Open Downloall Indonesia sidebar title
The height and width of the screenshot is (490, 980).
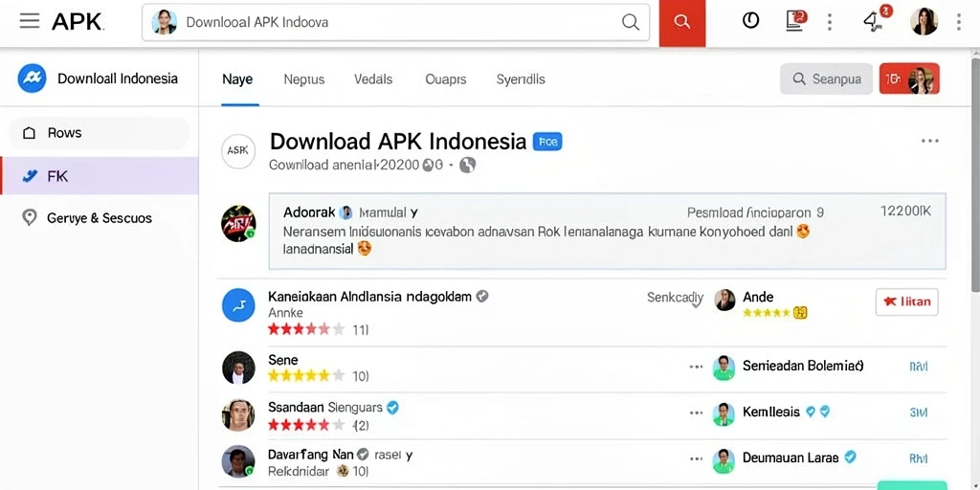[x=118, y=78]
